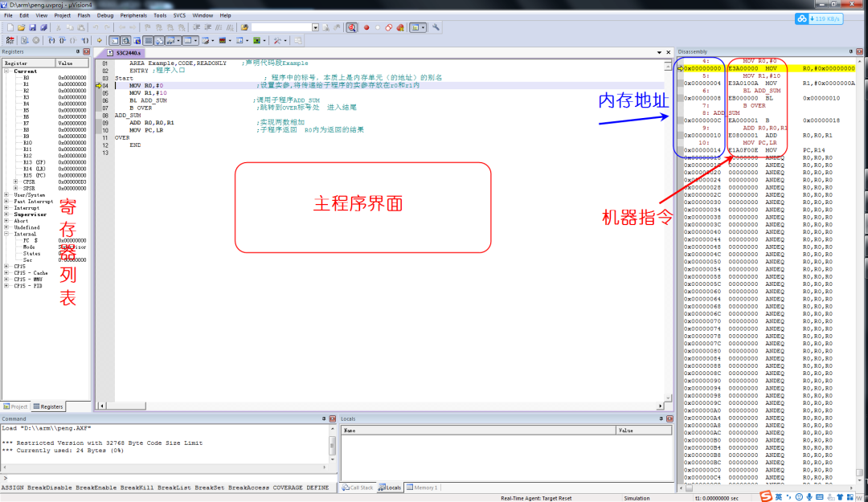
Task: Toggle the Call Stack Window button
Action: [x=159, y=40]
